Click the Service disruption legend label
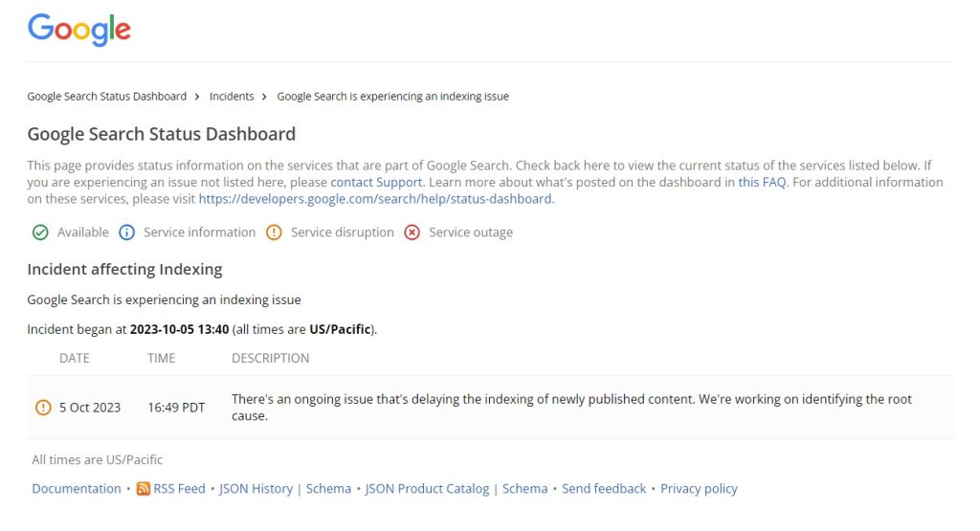The image size is (980, 531). (x=343, y=232)
